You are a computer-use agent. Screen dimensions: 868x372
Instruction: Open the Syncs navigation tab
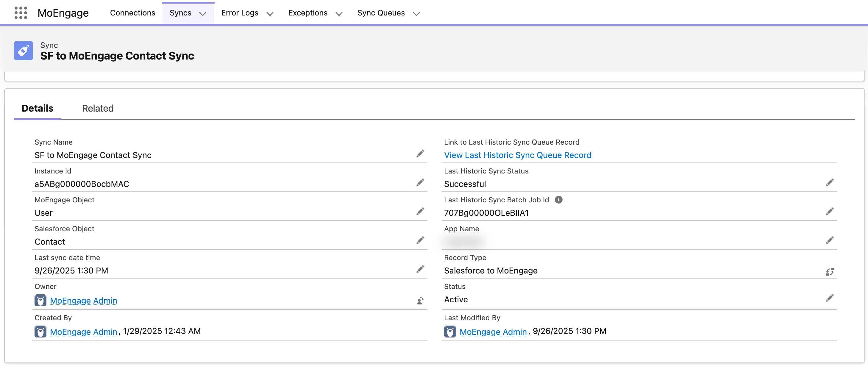pos(180,13)
